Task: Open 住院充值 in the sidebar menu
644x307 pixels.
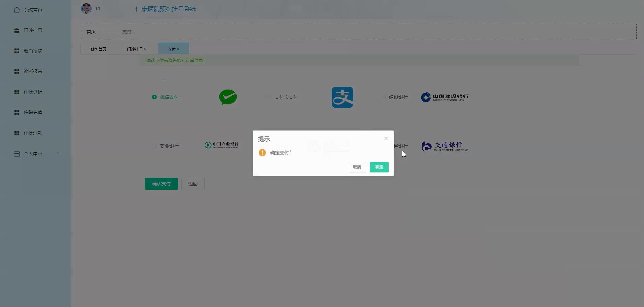Action: pos(33,112)
